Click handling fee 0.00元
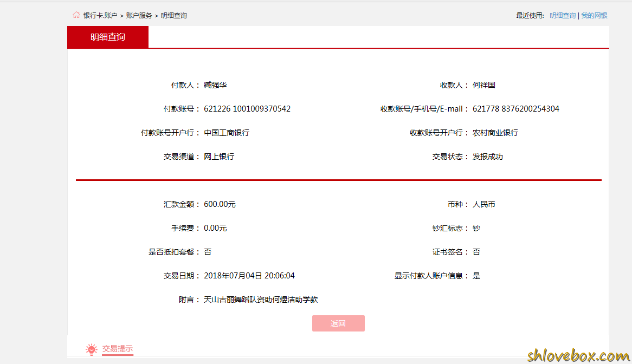 coord(215,228)
